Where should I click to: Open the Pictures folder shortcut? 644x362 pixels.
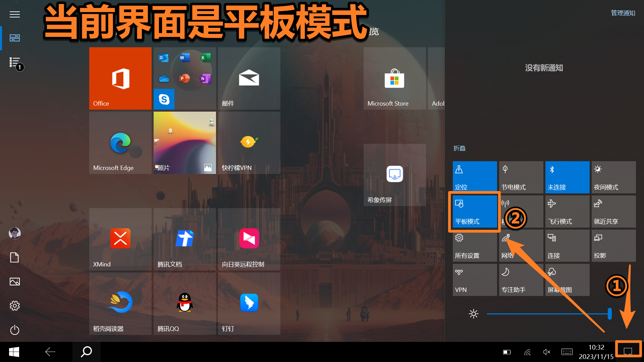point(15,282)
